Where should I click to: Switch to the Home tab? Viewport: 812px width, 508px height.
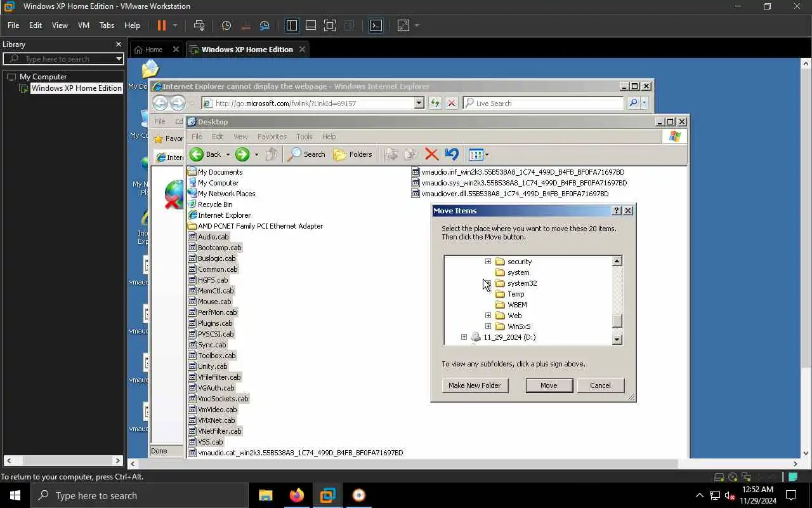tap(154, 50)
